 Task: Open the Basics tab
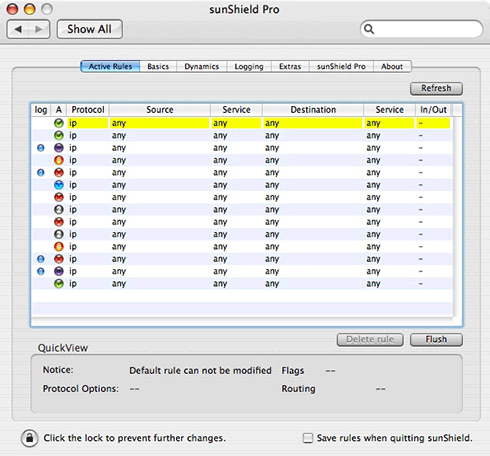(x=158, y=66)
